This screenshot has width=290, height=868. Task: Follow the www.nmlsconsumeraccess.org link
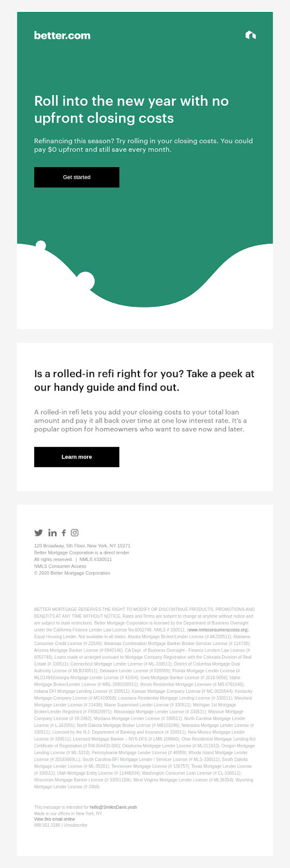pyautogui.click(x=218, y=630)
